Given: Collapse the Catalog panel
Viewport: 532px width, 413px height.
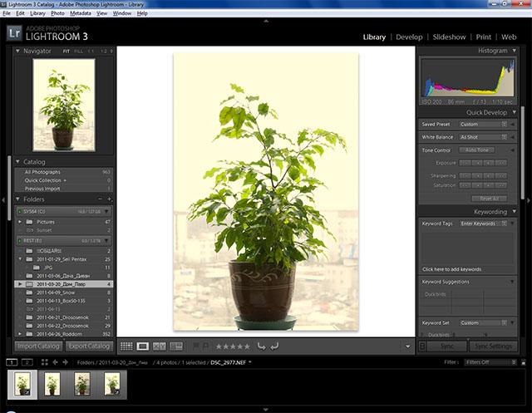Looking at the screenshot, I should 17,162.
